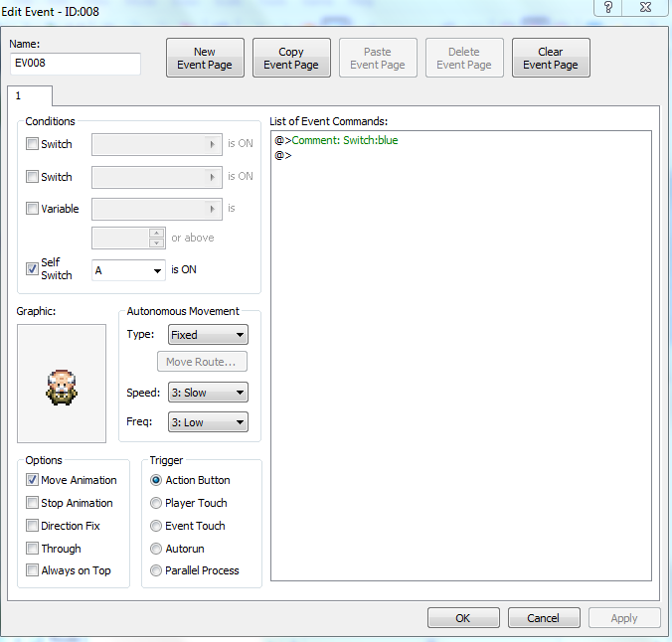Open the Freq dropdown showing 3: Low
The width and height of the screenshot is (672, 642).
pos(208,422)
